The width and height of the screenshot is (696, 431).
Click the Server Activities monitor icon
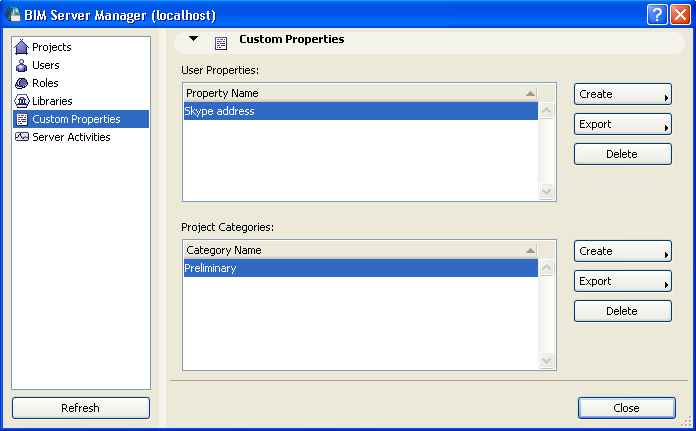tap(22, 137)
